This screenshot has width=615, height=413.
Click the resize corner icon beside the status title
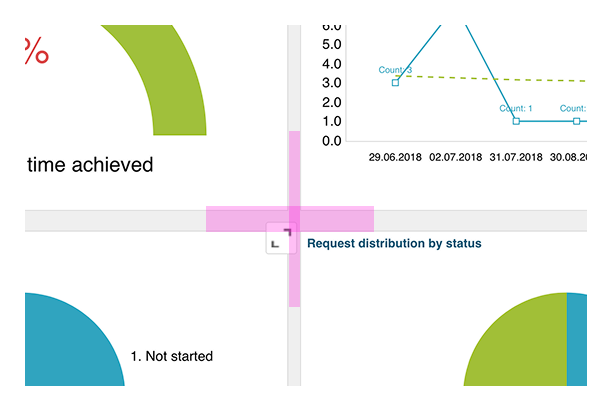(281, 241)
